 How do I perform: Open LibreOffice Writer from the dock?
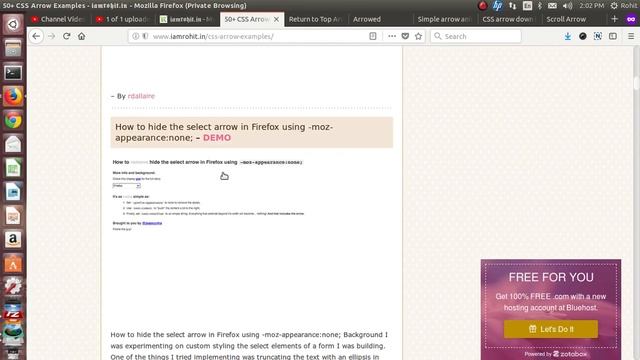tap(13, 192)
